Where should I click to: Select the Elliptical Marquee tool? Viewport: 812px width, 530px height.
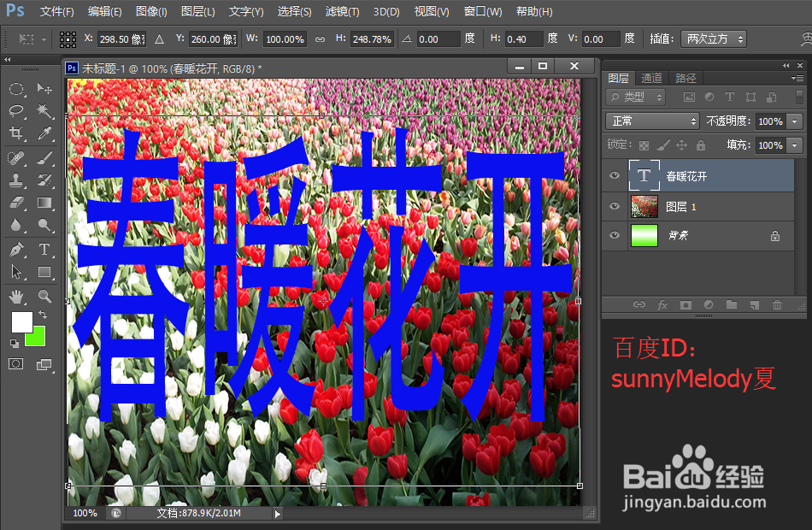pos(16,89)
